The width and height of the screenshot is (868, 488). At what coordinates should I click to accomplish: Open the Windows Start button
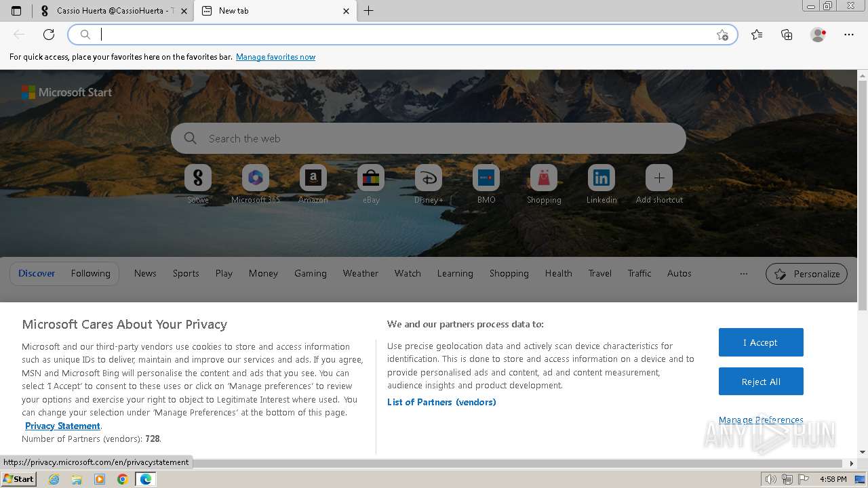coord(19,479)
